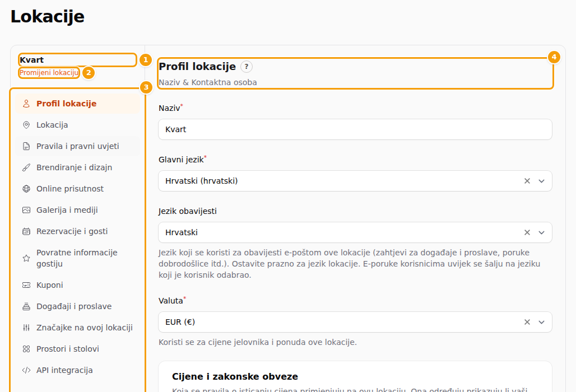Open the question mark help icon by Profil lokacije
The width and height of the screenshot is (576, 392).
[x=247, y=67]
